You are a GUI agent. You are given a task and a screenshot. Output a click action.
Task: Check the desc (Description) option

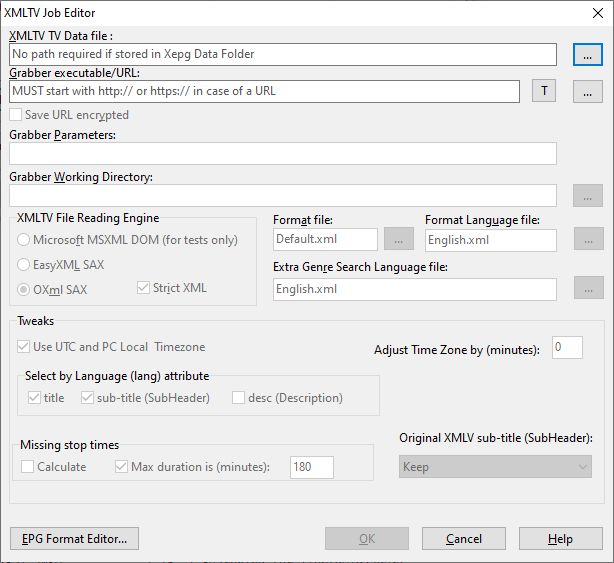(239, 398)
